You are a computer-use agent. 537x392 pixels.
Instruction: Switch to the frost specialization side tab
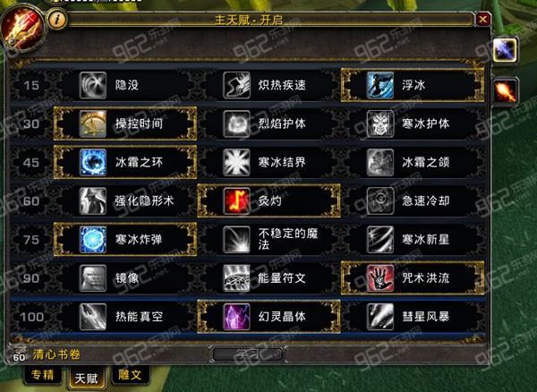pyautogui.click(x=505, y=50)
